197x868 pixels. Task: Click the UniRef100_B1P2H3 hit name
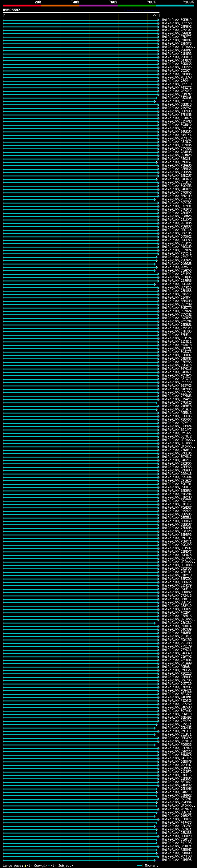(177, 497)
